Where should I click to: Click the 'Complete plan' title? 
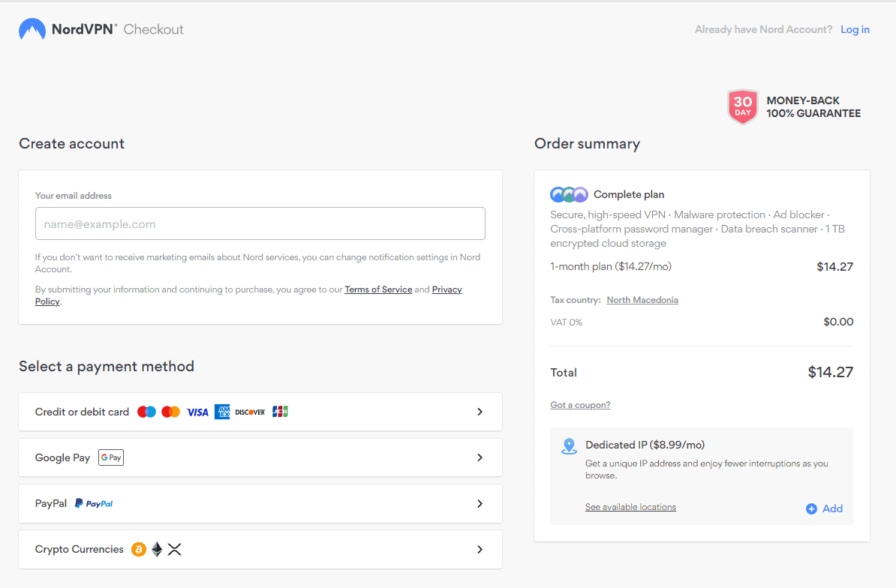tap(629, 195)
